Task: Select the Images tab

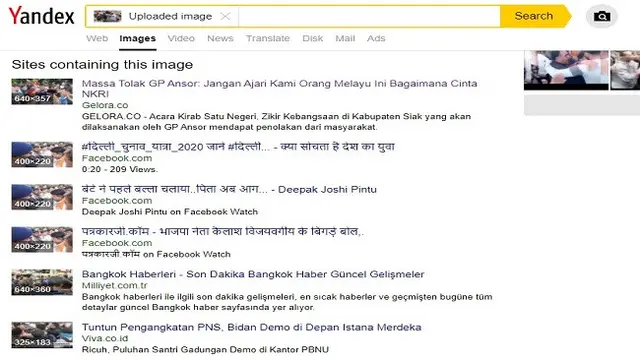Action: 138,38
